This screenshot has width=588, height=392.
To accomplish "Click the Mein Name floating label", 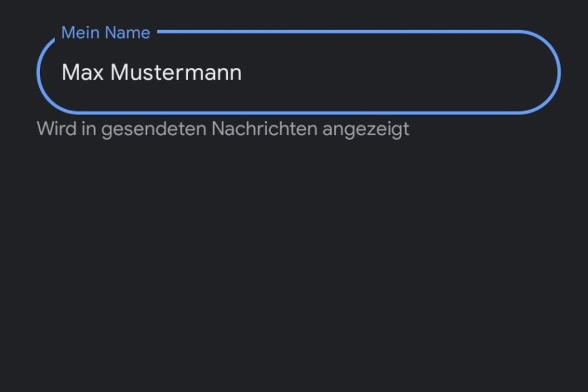I will [106, 33].
